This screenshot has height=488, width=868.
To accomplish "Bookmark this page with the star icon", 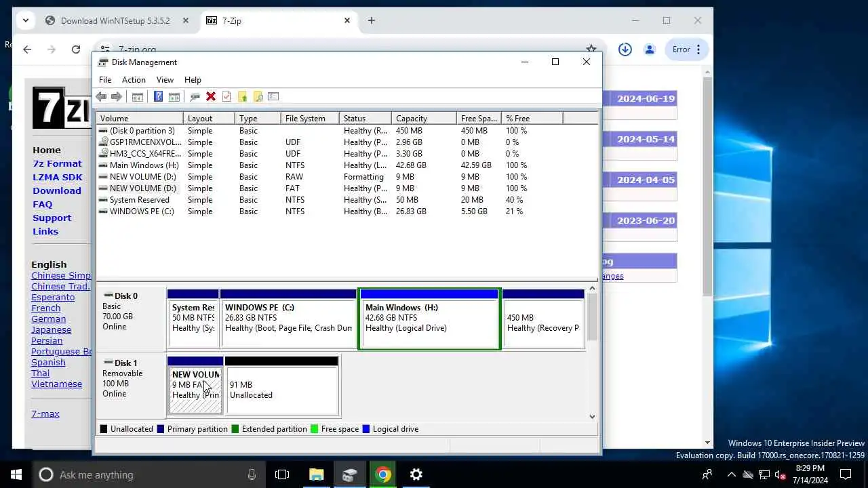I will coord(591,49).
